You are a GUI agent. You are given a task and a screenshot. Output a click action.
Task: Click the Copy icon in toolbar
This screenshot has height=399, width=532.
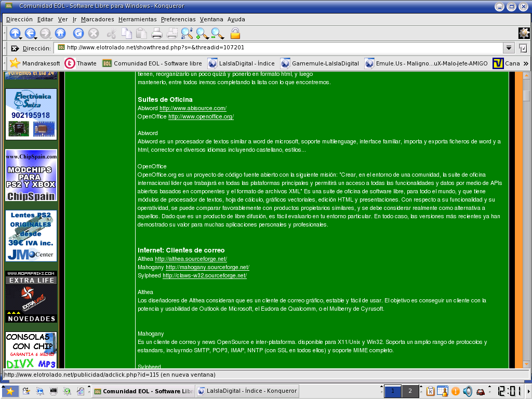click(x=127, y=33)
